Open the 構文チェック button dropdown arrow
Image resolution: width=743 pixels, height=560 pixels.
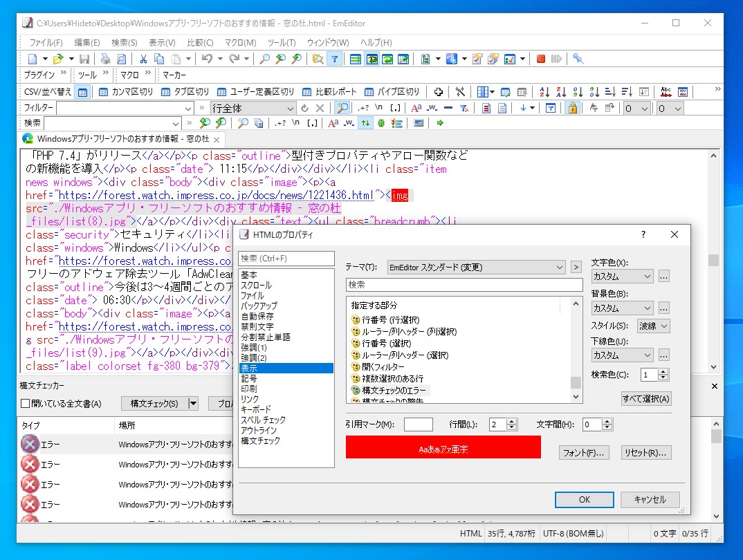pyautogui.click(x=193, y=404)
